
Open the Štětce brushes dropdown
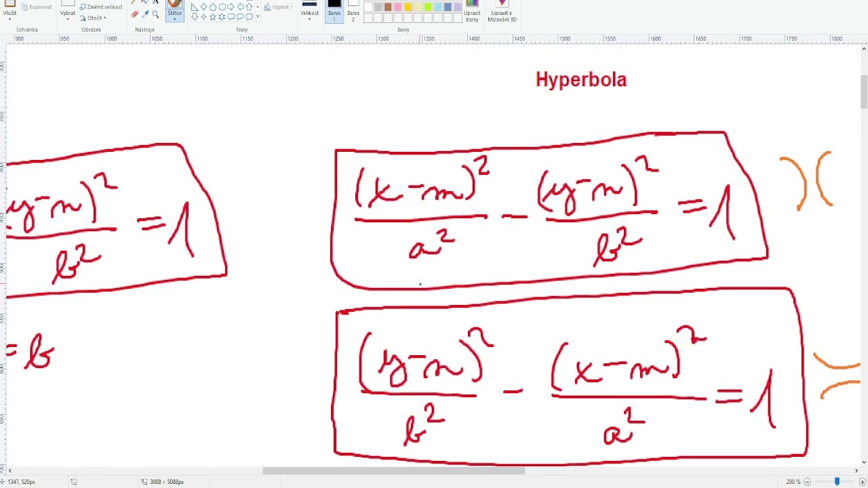175,15
